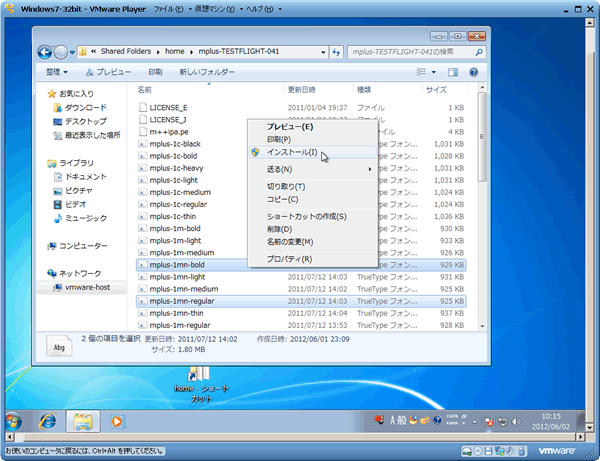Viewport: 600px width, 461px height.
Task: Select インストール(I) in context menu
Action: coord(312,152)
